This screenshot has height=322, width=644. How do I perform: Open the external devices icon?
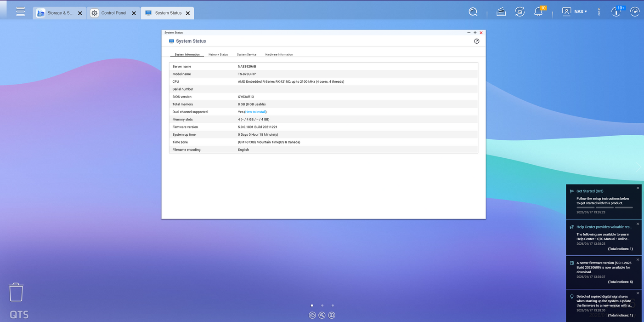point(520,12)
